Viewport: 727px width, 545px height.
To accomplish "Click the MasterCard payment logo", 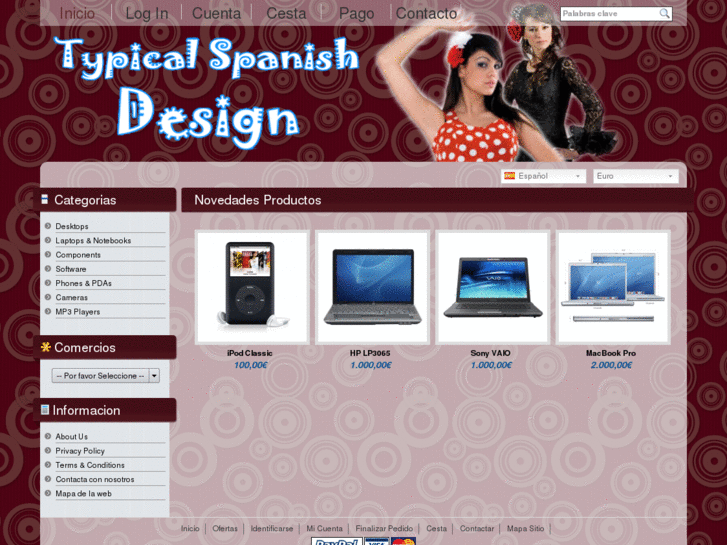I will [x=403, y=541].
